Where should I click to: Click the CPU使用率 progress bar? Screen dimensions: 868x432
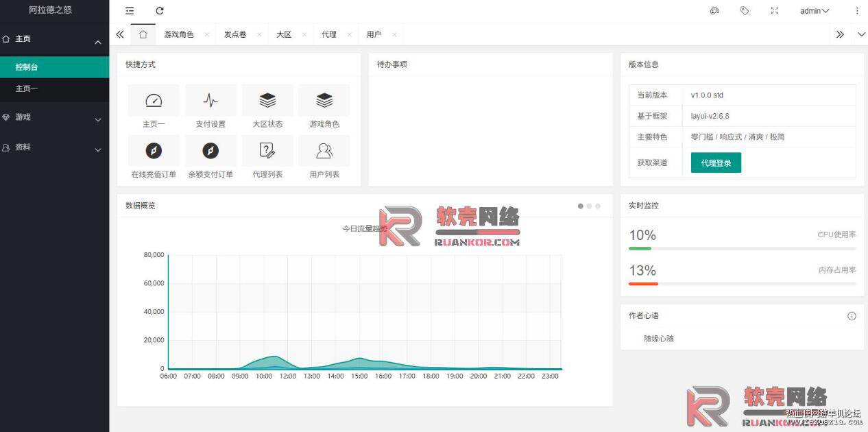pos(743,248)
